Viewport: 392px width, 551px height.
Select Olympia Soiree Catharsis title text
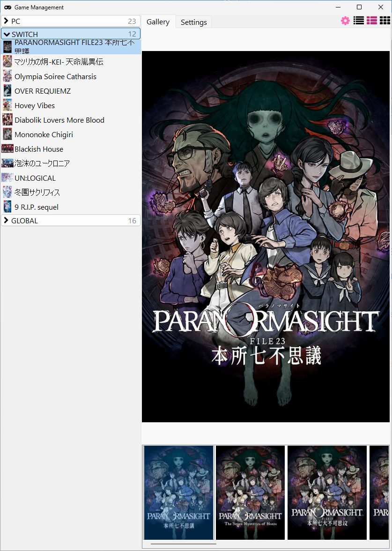pyautogui.click(x=56, y=77)
